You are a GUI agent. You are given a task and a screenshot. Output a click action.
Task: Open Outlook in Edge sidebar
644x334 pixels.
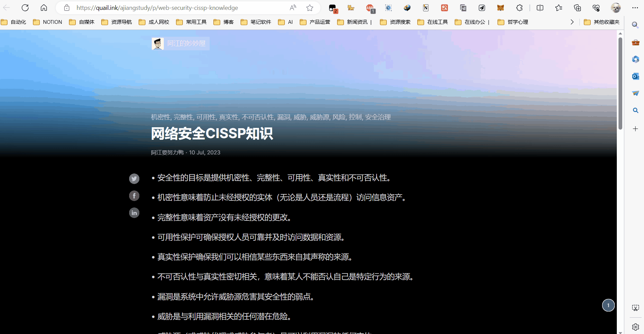635,76
